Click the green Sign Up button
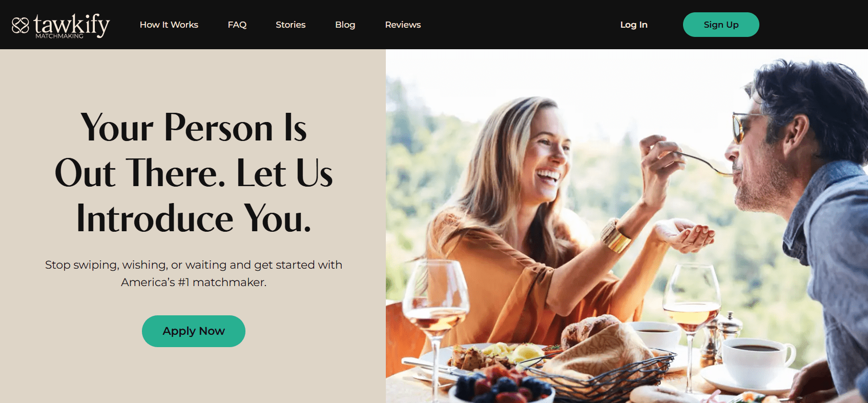The width and height of the screenshot is (868, 403). point(721,25)
